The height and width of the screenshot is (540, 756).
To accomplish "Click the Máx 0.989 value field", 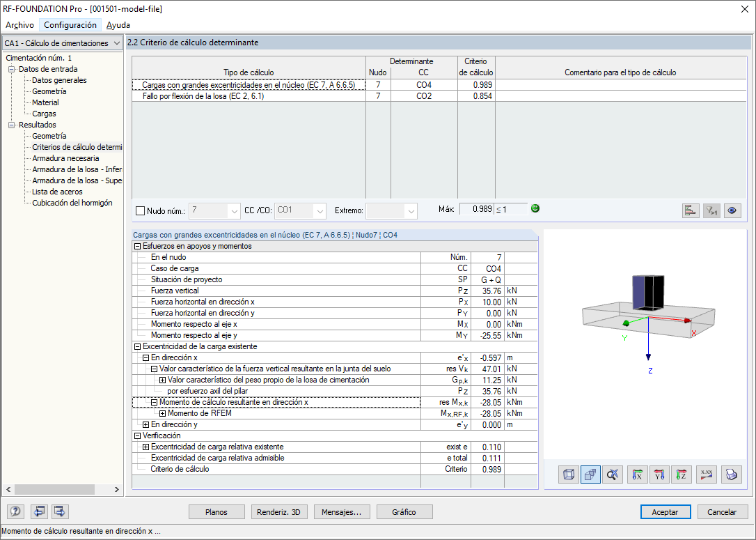I will 476,209.
